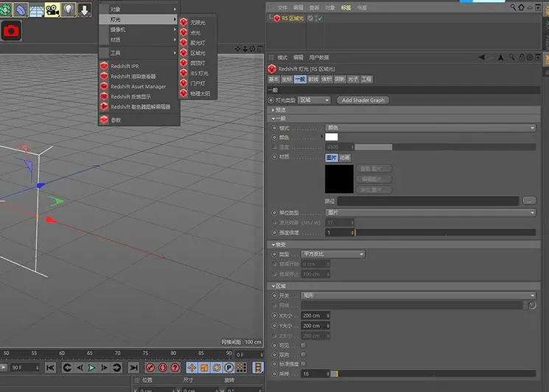Open the 灯光类型 dropdown
The image size is (549, 392).
[314, 100]
